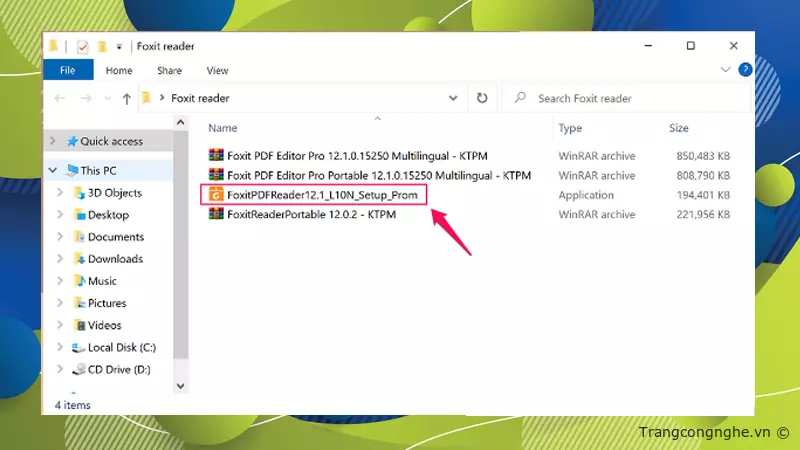800x450 pixels.
Task: Sort files by the Size column header
Action: tap(679, 128)
